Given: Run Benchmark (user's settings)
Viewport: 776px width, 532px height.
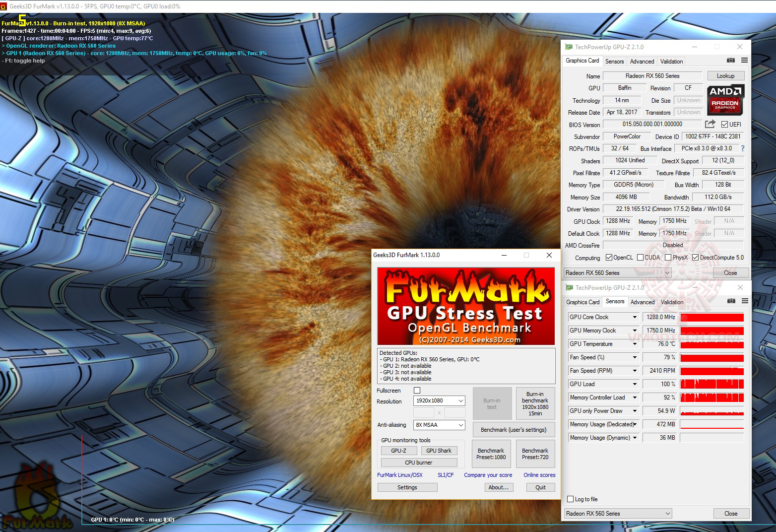Looking at the screenshot, I should [514, 430].
